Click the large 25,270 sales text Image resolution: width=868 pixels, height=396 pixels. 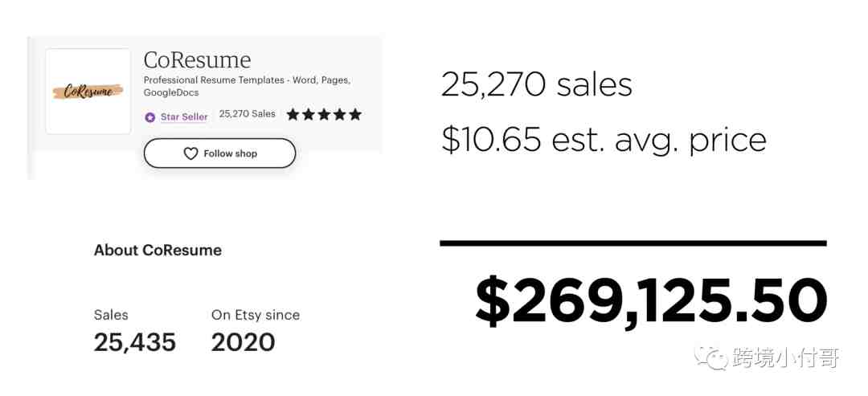pyautogui.click(x=536, y=85)
